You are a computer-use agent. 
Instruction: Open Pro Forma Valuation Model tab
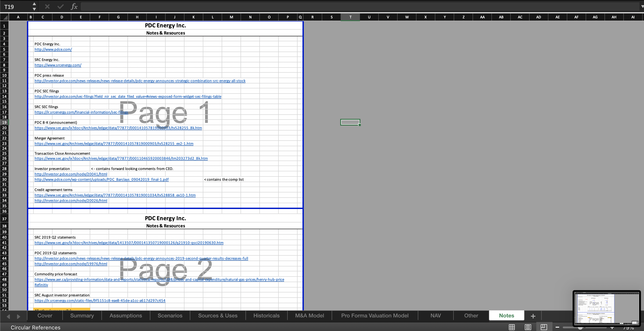tap(375, 316)
